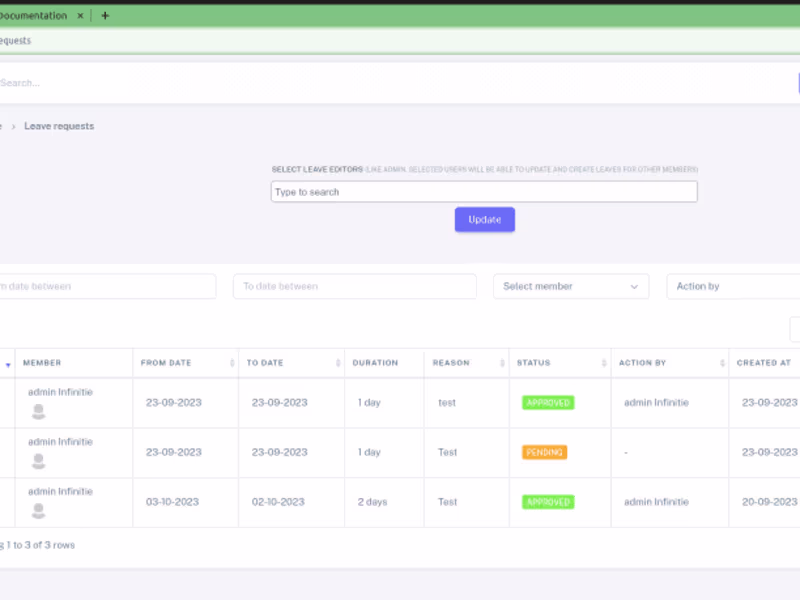Sort the table by ACTION BY column
Viewport: 800px width, 600px height.
pyautogui.click(x=722, y=362)
